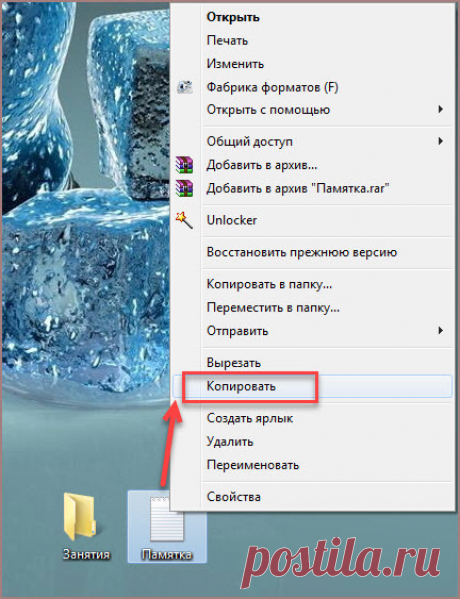Image resolution: width=460 pixels, height=599 pixels.
Task: Click the Unlocker magic wand icon
Action: [x=184, y=220]
